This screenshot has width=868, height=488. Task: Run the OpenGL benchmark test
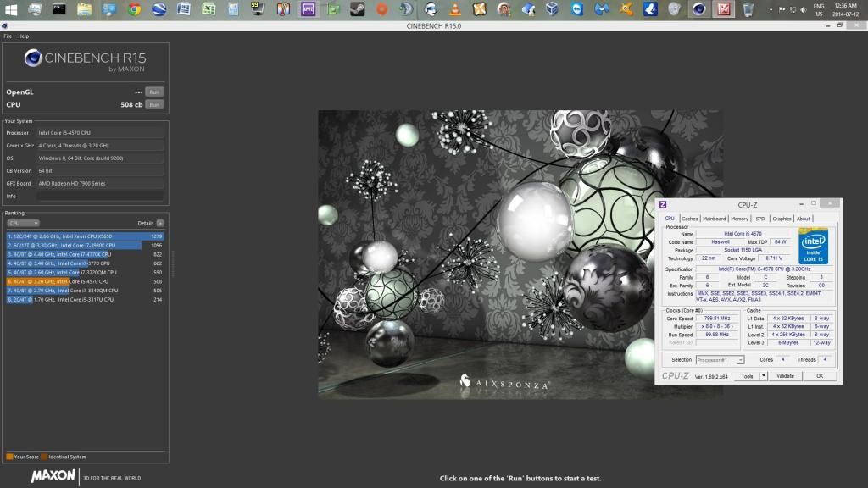154,91
